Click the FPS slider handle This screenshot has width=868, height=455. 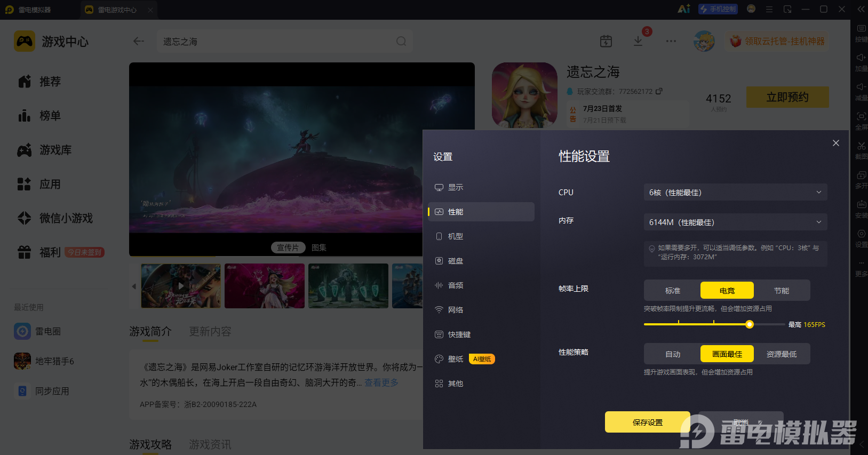tap(750, 324)
